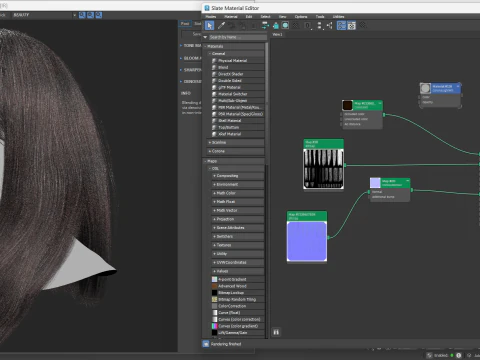Click first zoom icon in render window toolbar

click(82, 15)
